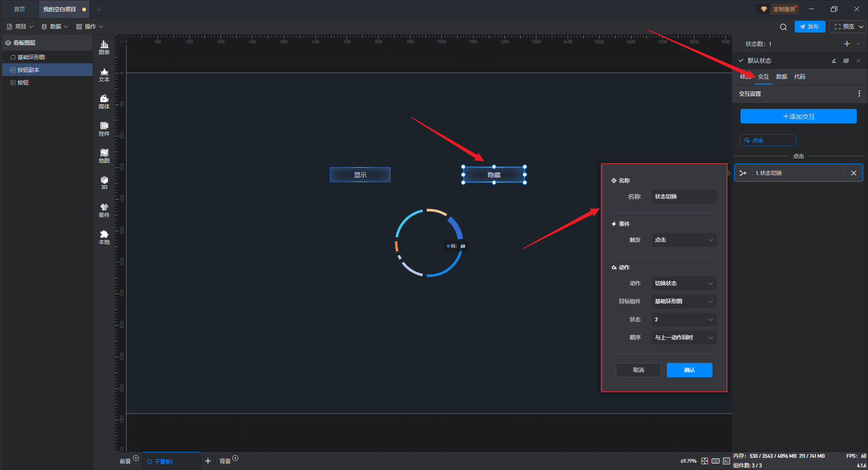Click the edit pencil for 默认状态
Viewport: 868px width, 470px height.
coord(834,61)
